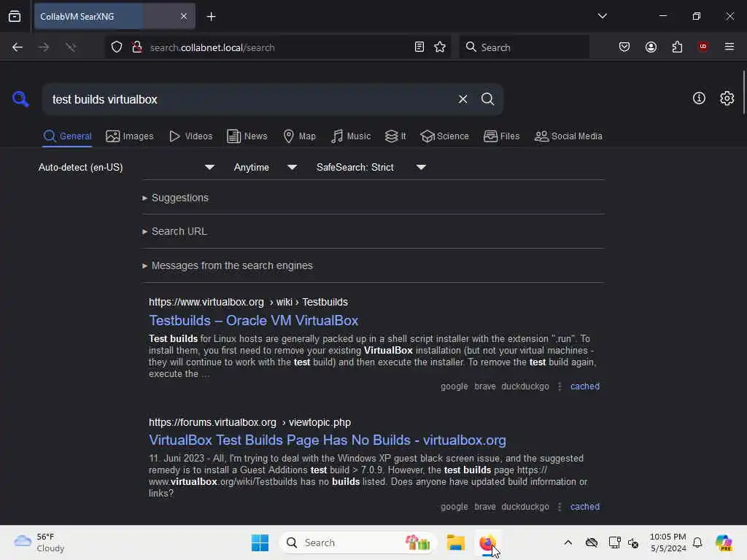The height and width of the screenshot is (560, 747).
Task: Submit search with magnifier button
Action: [487, 99]
